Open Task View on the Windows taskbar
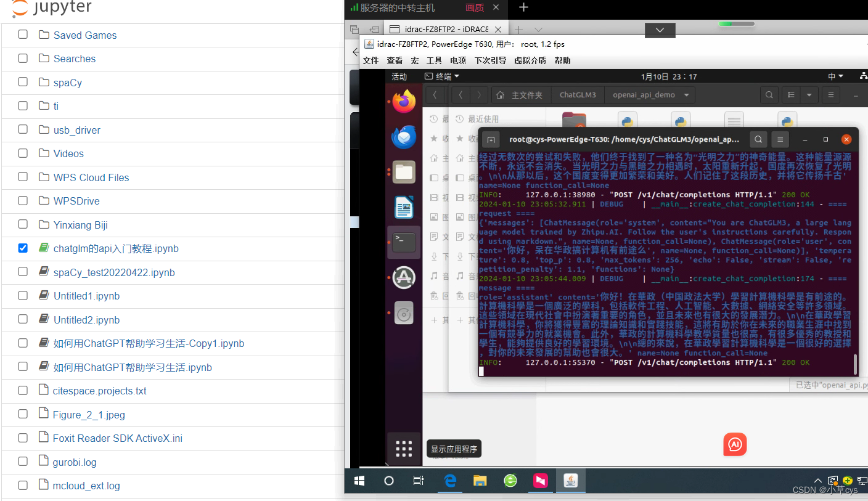 pyautogui.click(x=419, y=481)
